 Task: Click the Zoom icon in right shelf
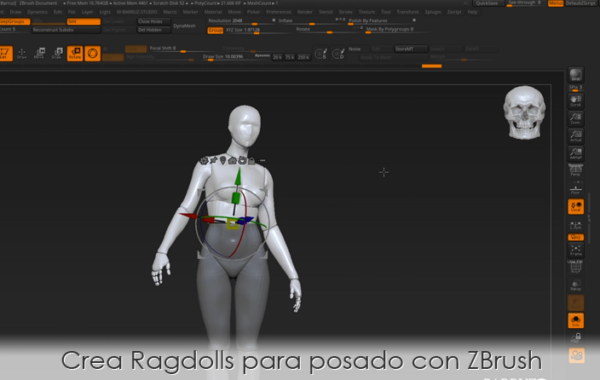(x=576, y=118)
